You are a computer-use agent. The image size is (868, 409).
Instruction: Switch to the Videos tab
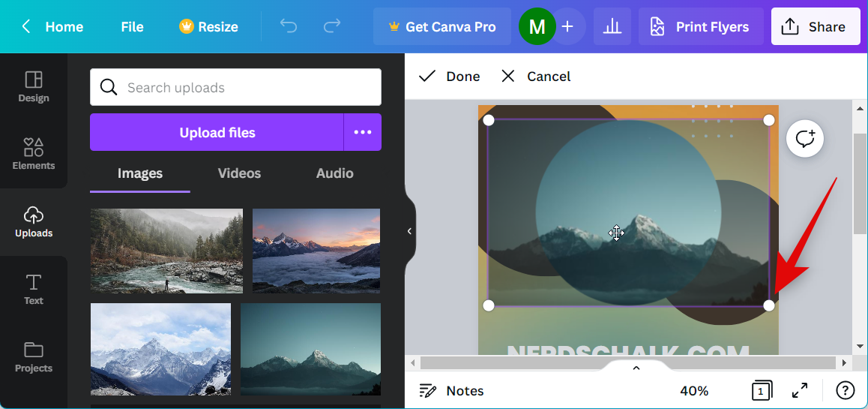[239, 173]
